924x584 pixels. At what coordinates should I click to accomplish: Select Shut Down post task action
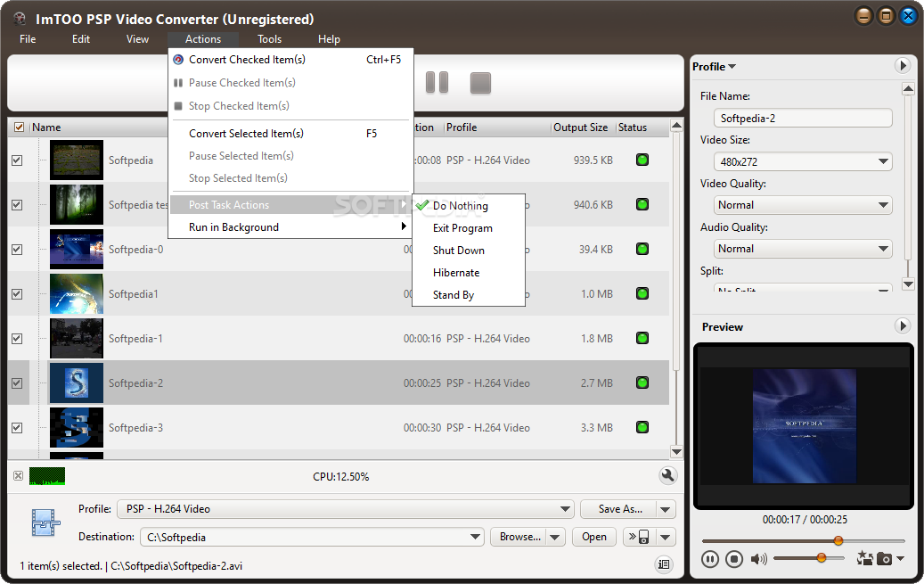(469, 251)
